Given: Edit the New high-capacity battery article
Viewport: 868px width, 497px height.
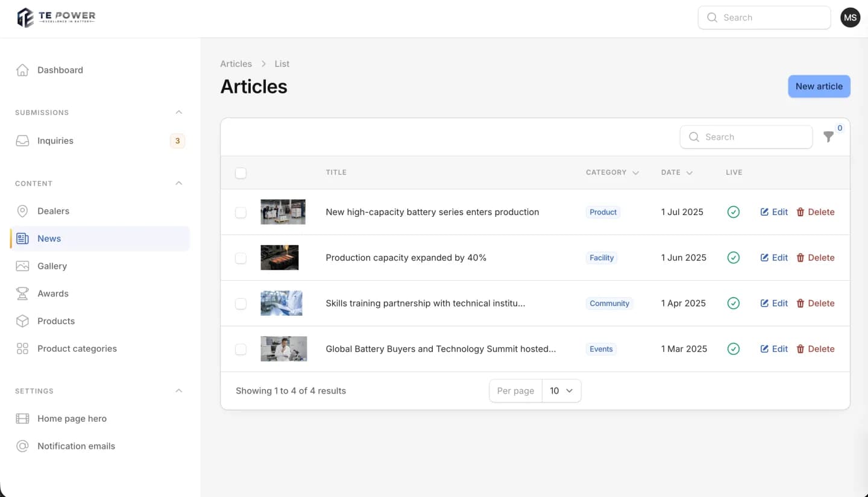Looking at the screenshot, I should [x=774, y=212].
